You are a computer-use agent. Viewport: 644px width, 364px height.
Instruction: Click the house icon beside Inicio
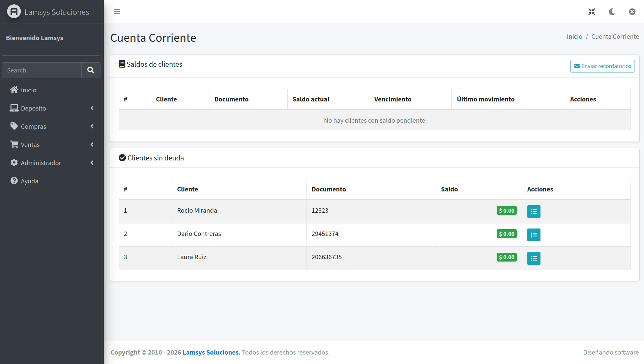tap(14, 90)
